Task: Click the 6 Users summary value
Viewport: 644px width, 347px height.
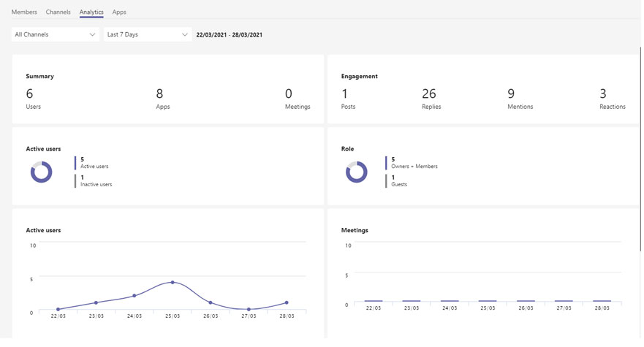Action: click(x=34, y=99)
